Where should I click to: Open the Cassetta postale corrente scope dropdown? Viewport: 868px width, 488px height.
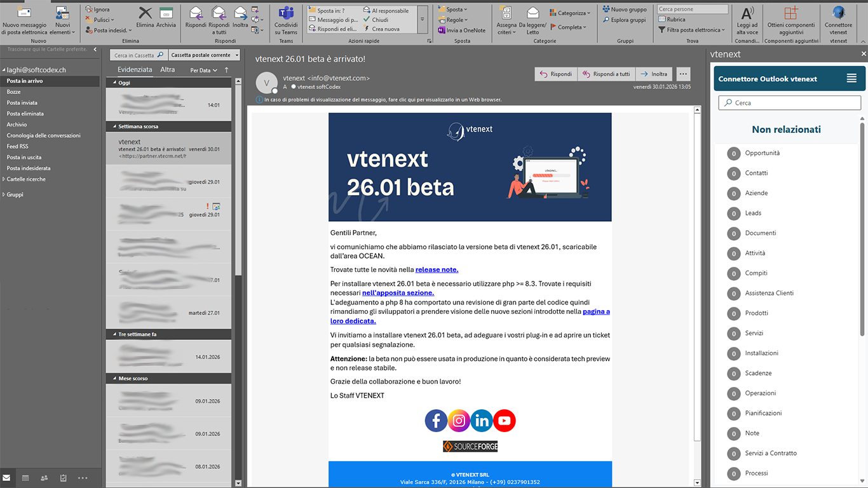pyautogui.click(x=204, y=55)
